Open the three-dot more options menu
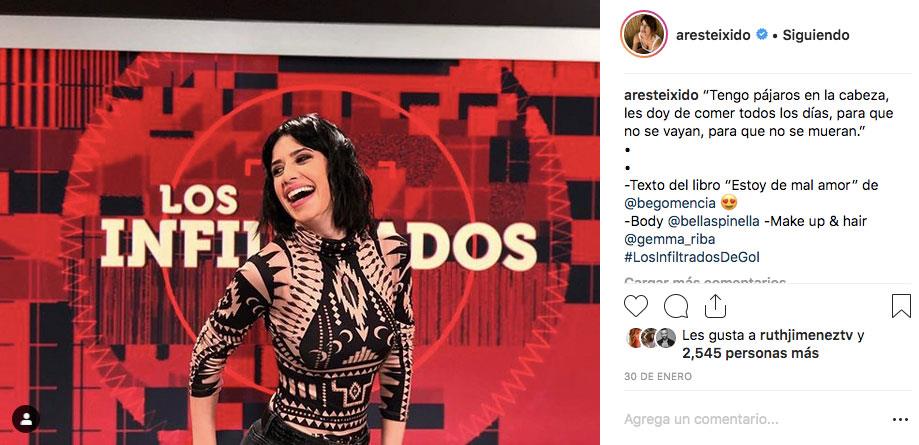Viewport: 919px width, 445px height. click(900, 420)
